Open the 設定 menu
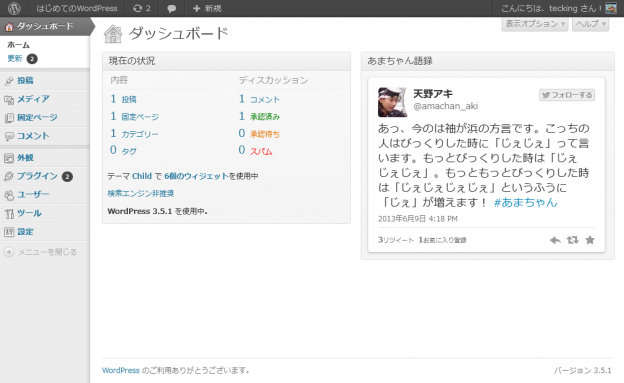 point(25,232)
